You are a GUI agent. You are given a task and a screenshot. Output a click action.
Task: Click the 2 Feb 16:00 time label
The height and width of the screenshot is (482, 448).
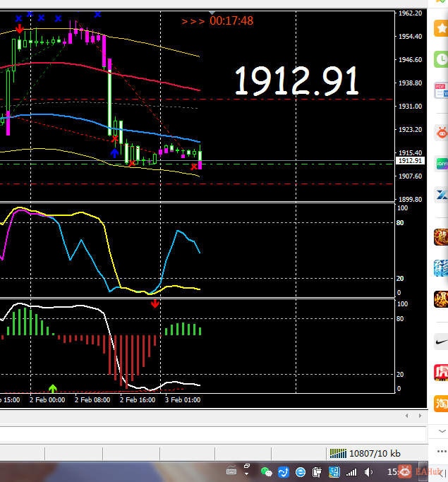[138, 399]
